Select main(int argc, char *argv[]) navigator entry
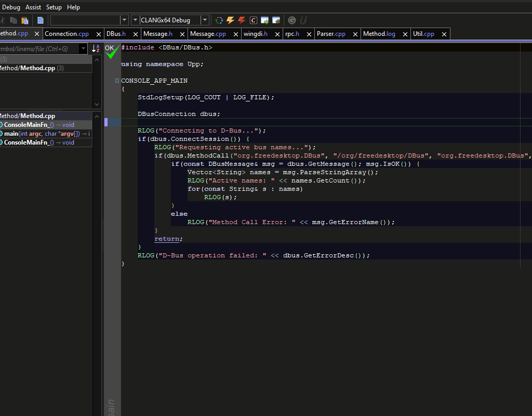Image resolution: width=532 pixels, height=416 pixels. 46,134
